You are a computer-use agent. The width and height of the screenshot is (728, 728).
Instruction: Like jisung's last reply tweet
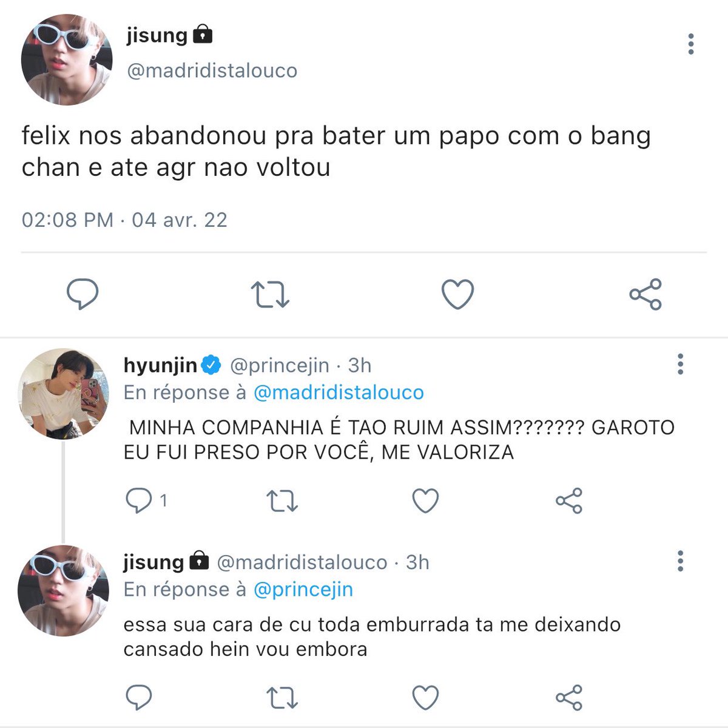pos(425,698)
